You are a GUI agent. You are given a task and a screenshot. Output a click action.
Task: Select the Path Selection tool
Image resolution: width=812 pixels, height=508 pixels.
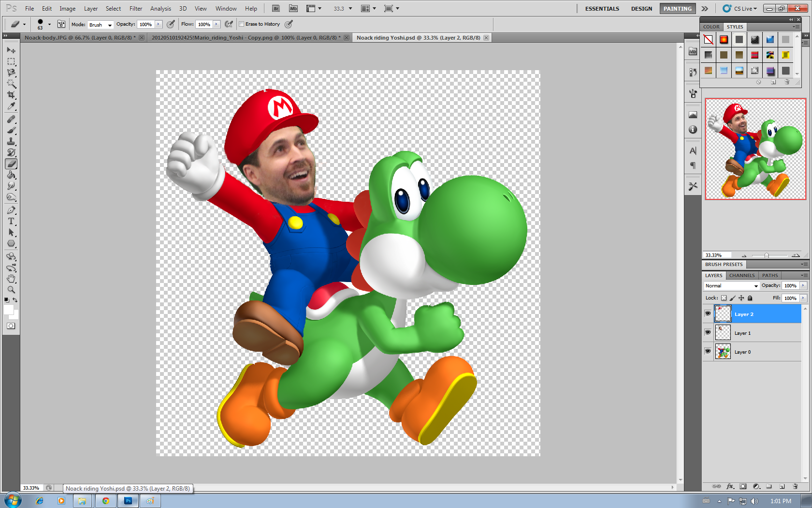coord(11,233)
